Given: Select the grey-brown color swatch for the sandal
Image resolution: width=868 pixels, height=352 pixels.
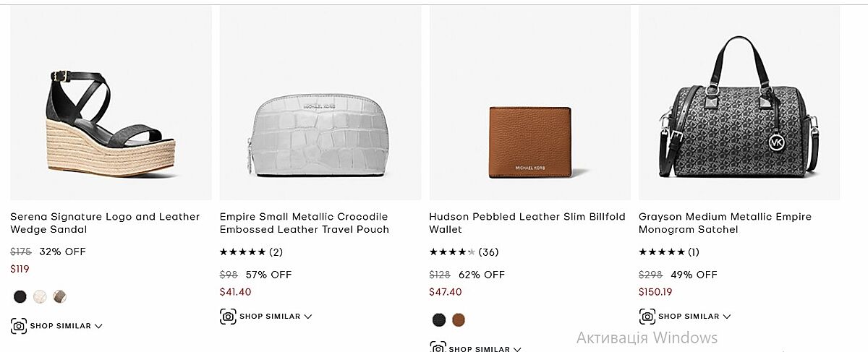Looking at the screenshot, I should (x=59, y=296).
